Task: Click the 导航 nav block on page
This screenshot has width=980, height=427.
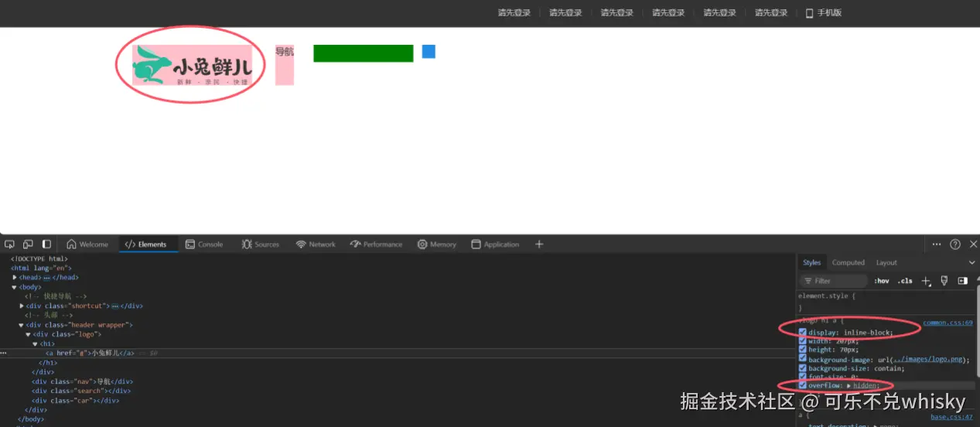Action: 285,64
